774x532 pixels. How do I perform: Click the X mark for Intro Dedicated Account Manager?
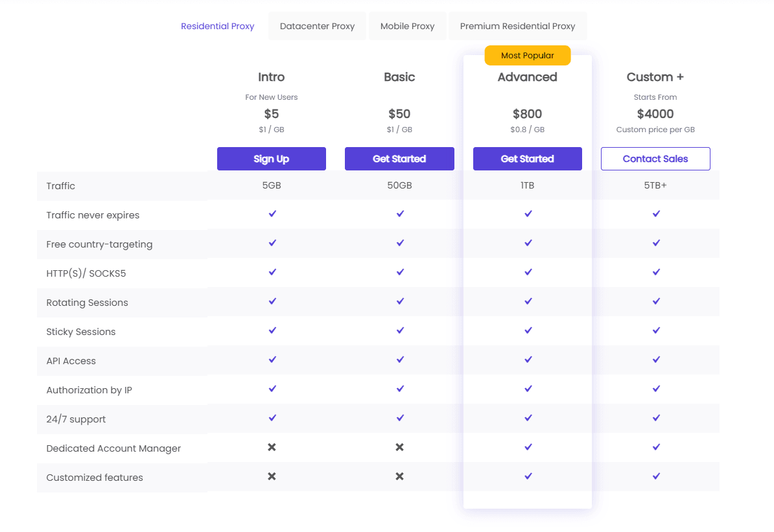point(272,447)
